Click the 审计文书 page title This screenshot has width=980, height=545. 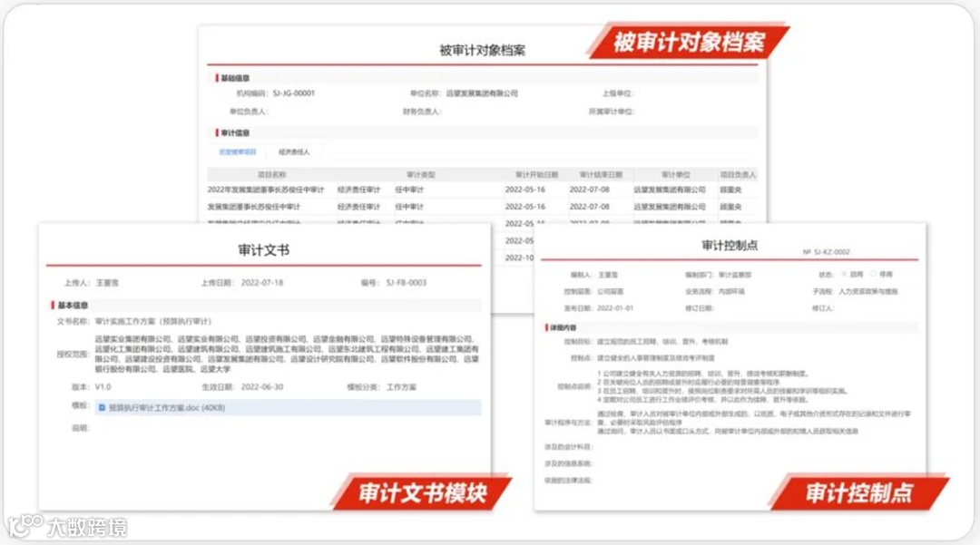264,250
